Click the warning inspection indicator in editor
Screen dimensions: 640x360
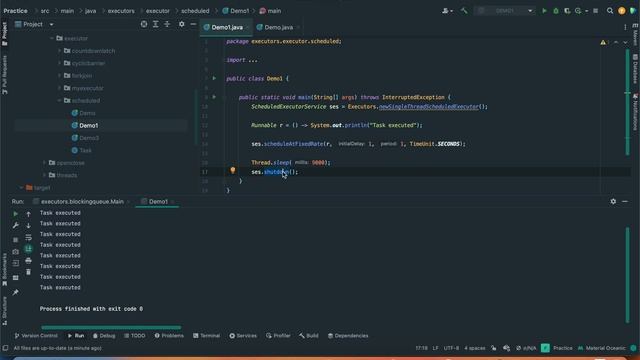pyautogui.click(x=603, y=42)
